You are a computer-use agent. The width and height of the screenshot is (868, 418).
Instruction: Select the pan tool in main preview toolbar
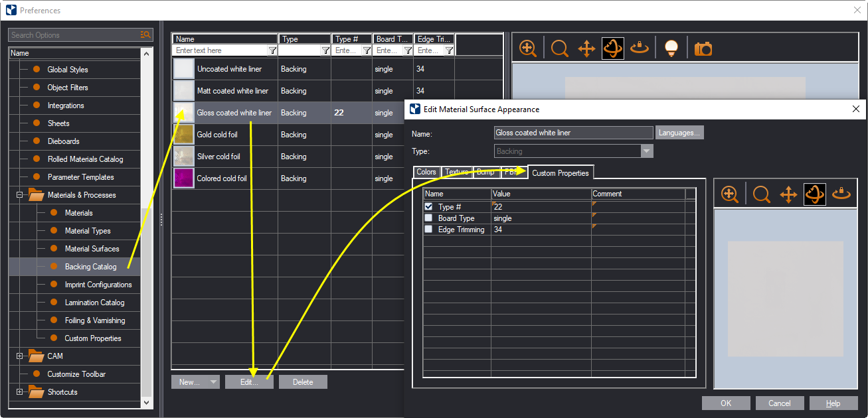click(586, 48)
